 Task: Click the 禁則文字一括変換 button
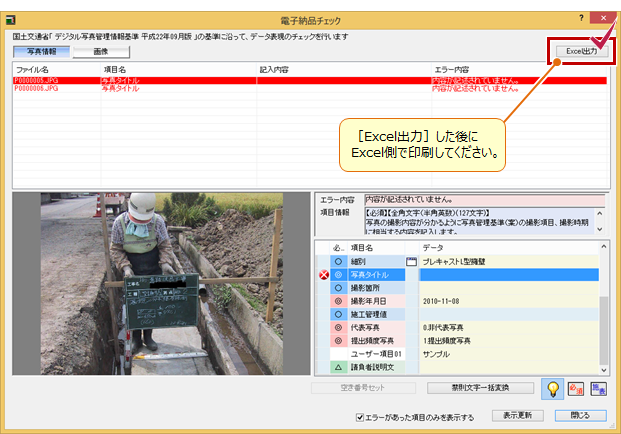pyautogui.click(x=480, y=388)
